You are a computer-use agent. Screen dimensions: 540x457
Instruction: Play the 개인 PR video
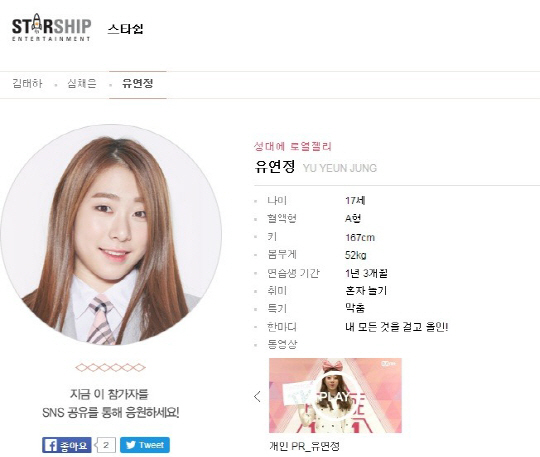click(x=335, y=395)
